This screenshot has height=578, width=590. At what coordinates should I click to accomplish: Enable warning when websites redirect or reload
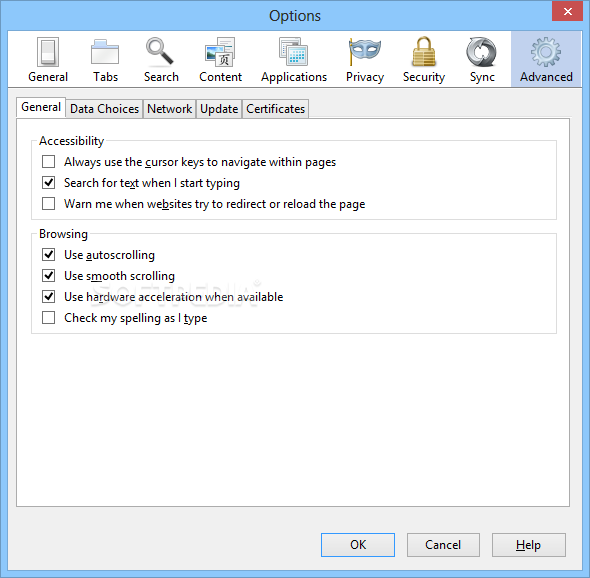pos(49,204)
